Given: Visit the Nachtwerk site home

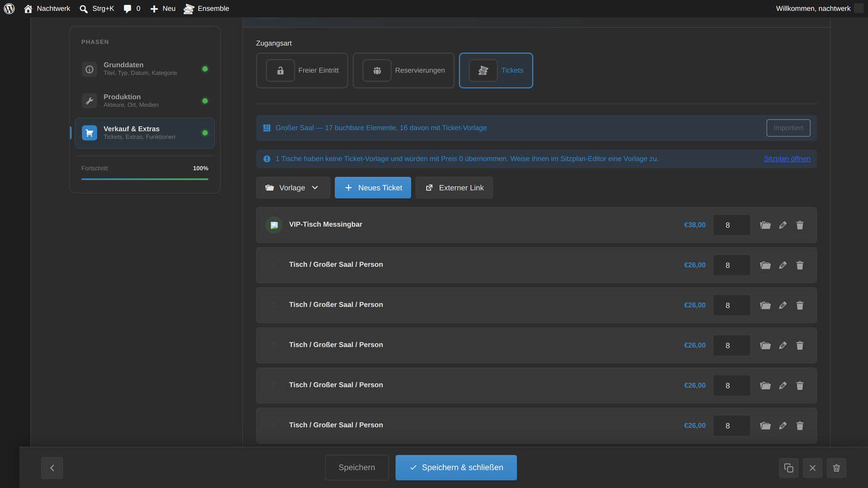Looking at the screenshot, I should pos(47,9).
